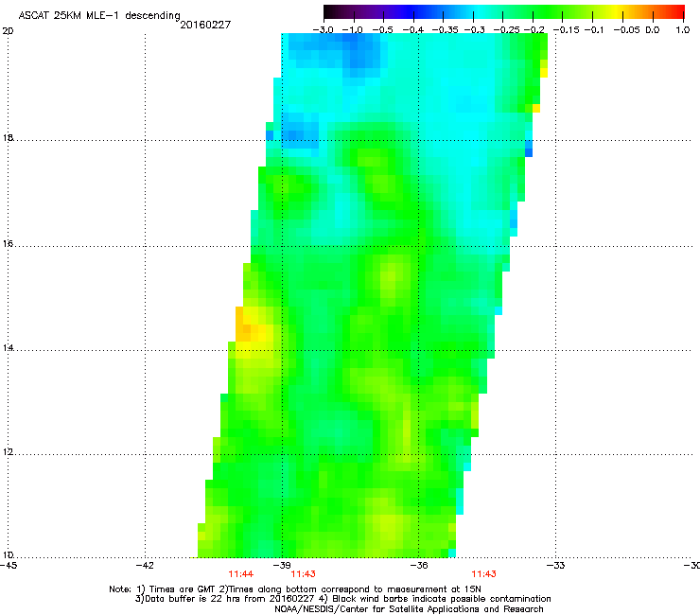This screenshot has height=615, width=700.
Task: Click the NOAA/NESDIS credit line
Action: 409,609
